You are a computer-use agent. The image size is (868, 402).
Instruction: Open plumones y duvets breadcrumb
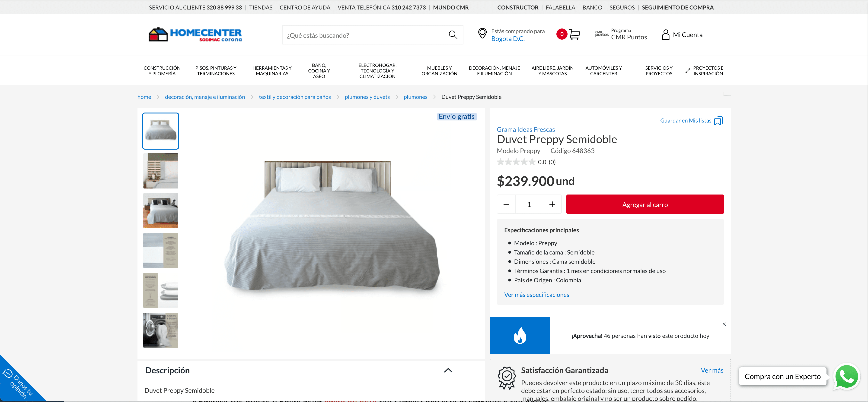click(367, 97)
